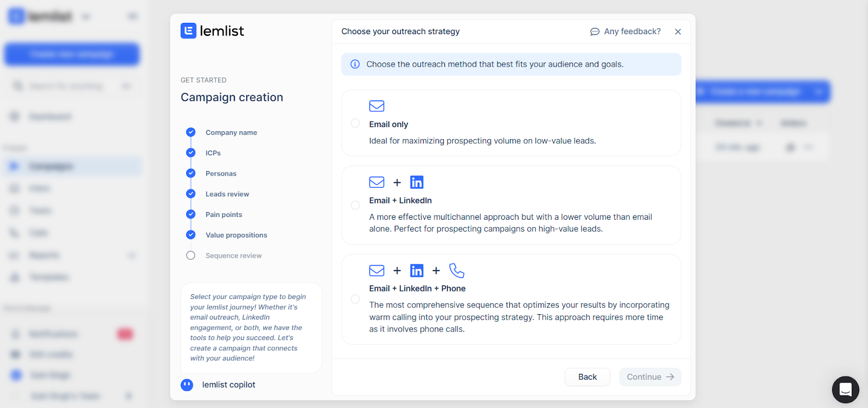Image resolution: width=868 pixels, height=408 pixels.
Task: Click the checkmark icon beside Company name
Action: coord(190,132)
